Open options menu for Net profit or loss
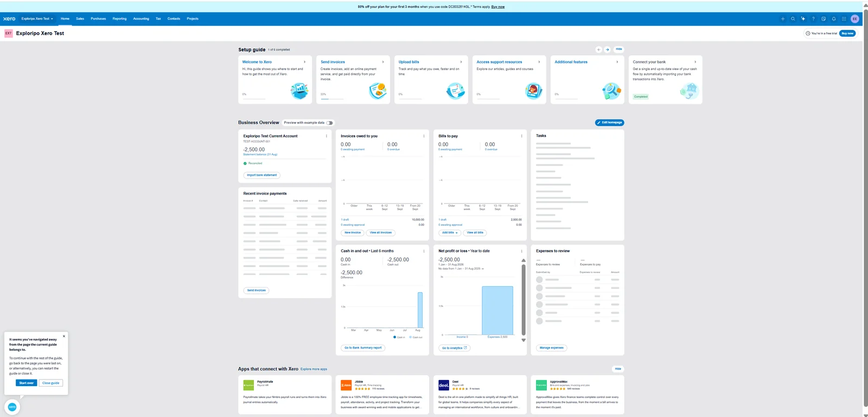The height and width of the screenshot is (417, 868). tap(521, 251)
